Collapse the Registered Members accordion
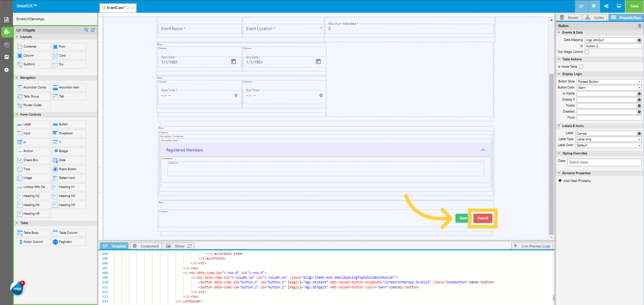 [x=483, y=150]
